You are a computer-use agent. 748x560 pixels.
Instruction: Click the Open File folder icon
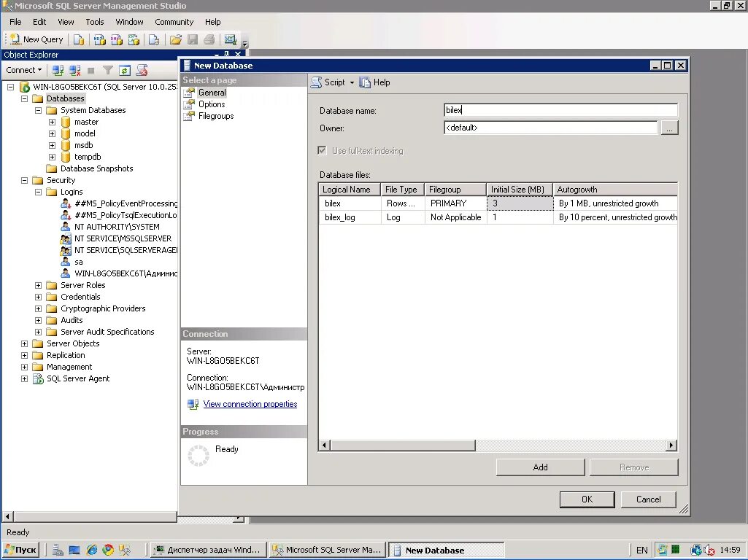(176, 39)
